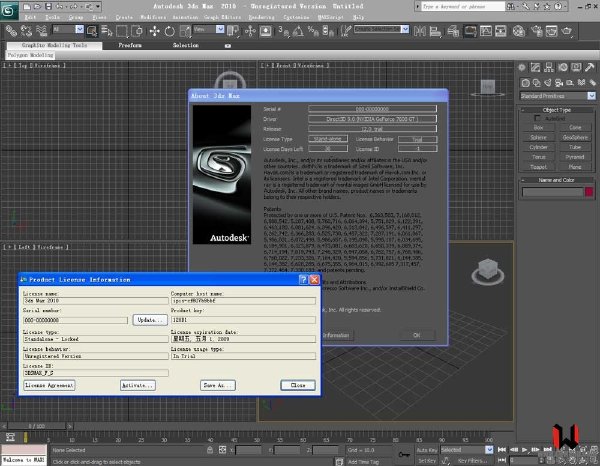The height and width of the screenshot is (466, 600).
Task: Click the Activate button
Action: 138,385
